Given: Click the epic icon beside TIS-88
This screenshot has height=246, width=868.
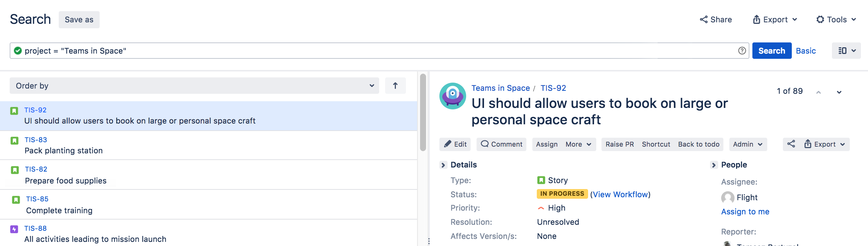Looking at the screenshot, I should click(x=14, y=229).
